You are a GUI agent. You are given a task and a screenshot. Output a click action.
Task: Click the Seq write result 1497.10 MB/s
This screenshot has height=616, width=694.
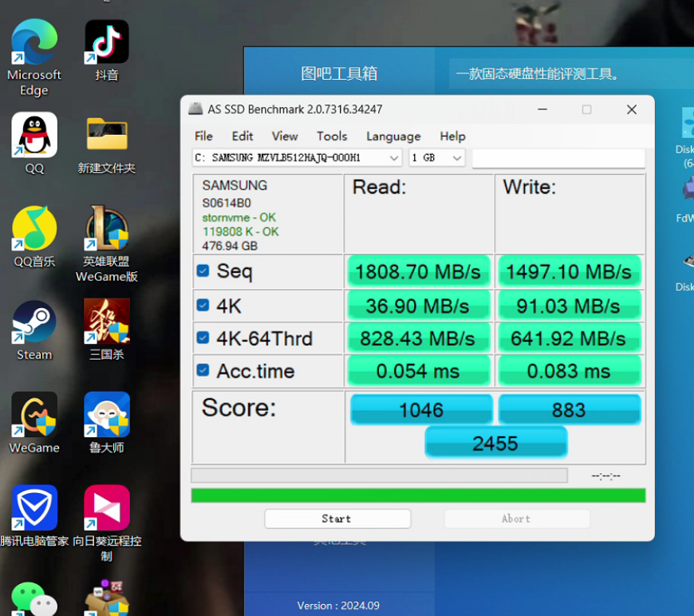point(570,271)
